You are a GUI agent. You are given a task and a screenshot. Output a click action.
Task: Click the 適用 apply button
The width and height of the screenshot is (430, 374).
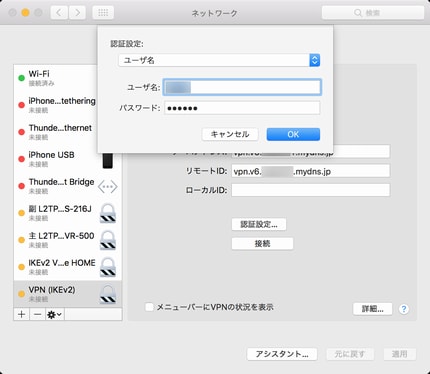(x=399, y=354)
